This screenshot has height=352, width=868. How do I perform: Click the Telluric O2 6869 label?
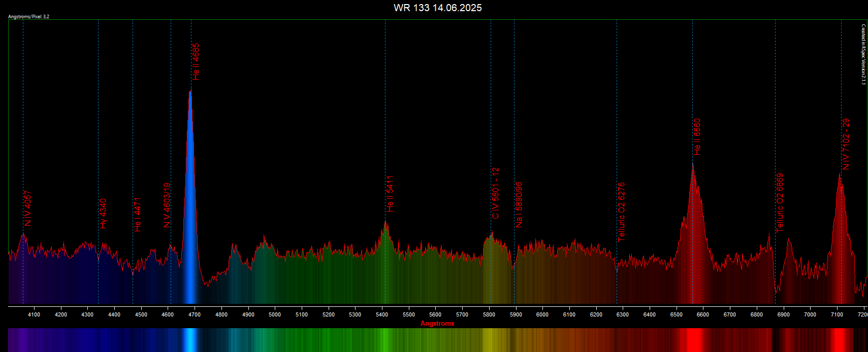pos(780,203)
